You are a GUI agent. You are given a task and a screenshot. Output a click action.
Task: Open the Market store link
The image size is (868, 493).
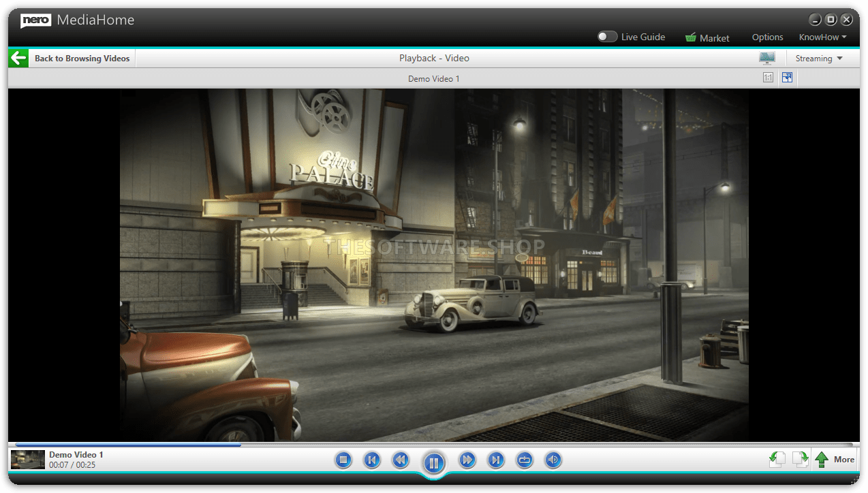(x=715, y=38)
